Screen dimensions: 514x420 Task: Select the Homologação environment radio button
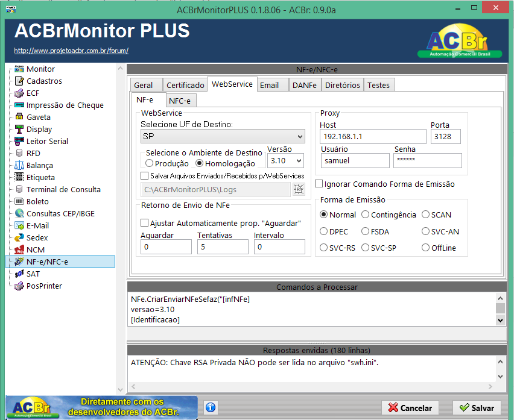click(199, 163)
